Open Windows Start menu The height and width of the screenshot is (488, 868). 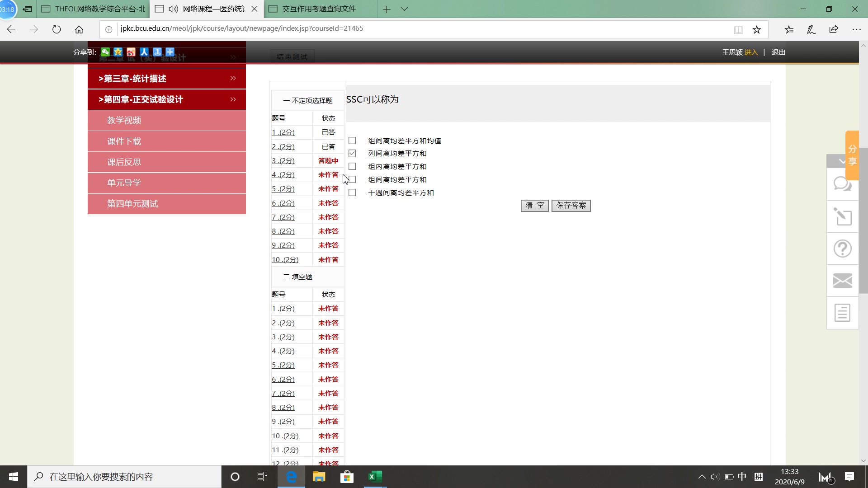(14, 477)
